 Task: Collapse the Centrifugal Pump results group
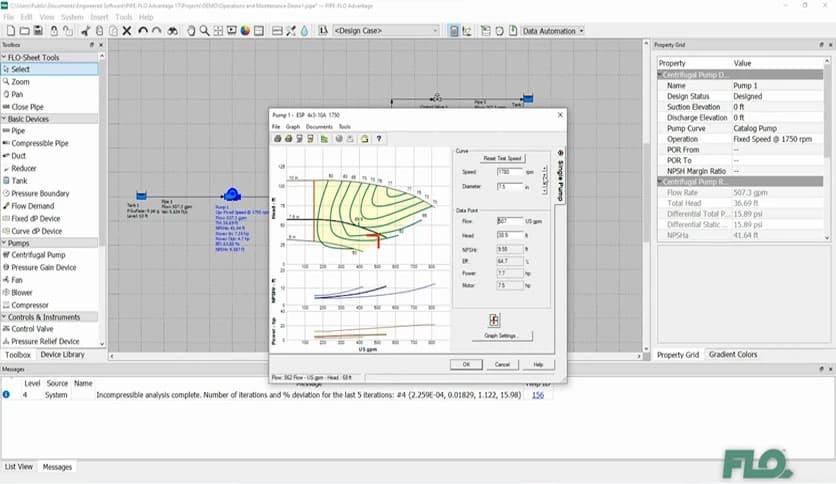pos(660,182)
